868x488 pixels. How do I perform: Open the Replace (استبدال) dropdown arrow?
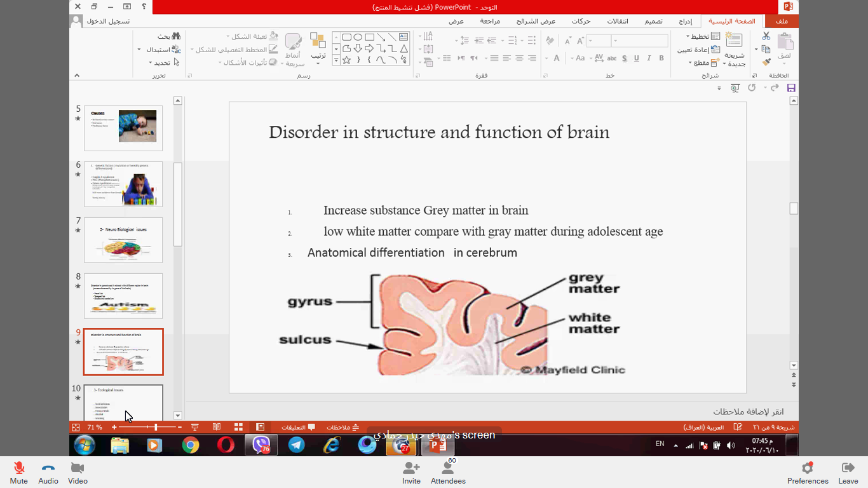pyautogui.click(x=139, y=50)
